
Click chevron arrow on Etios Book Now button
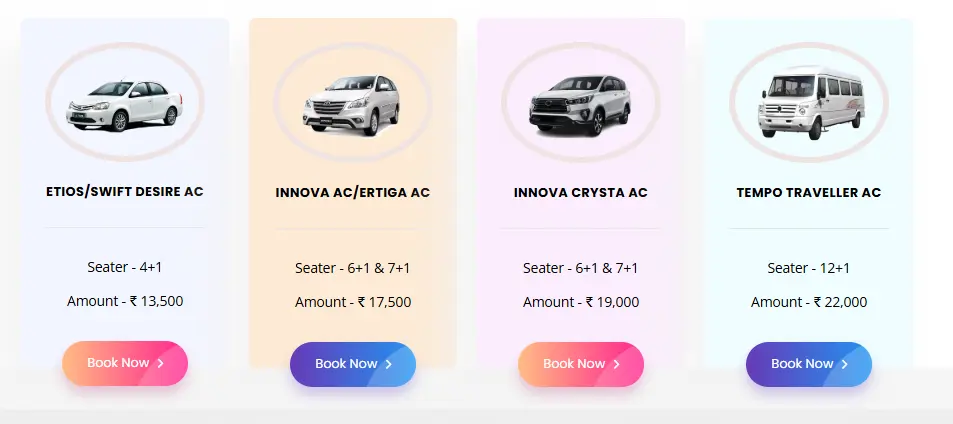[x=161, y=363]
